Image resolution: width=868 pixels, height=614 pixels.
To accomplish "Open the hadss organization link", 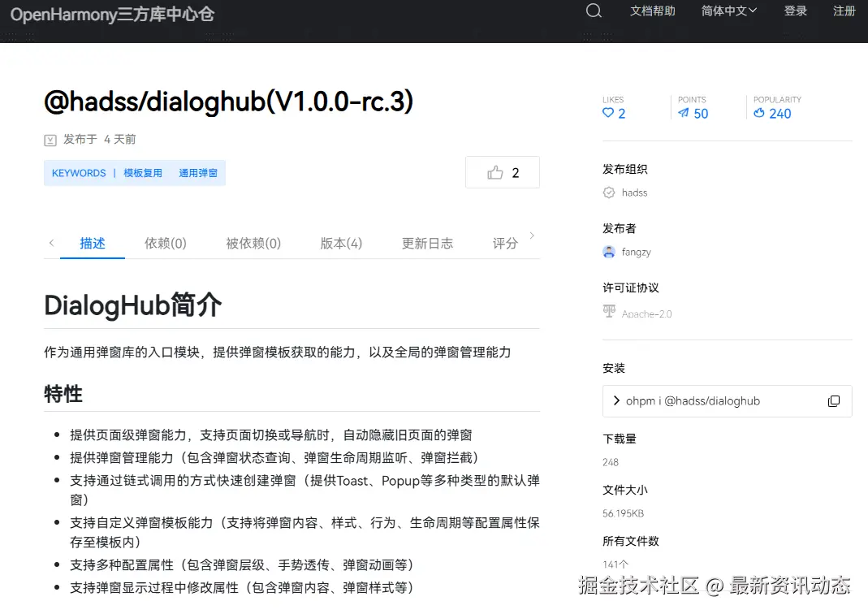I will click(634, 192).
